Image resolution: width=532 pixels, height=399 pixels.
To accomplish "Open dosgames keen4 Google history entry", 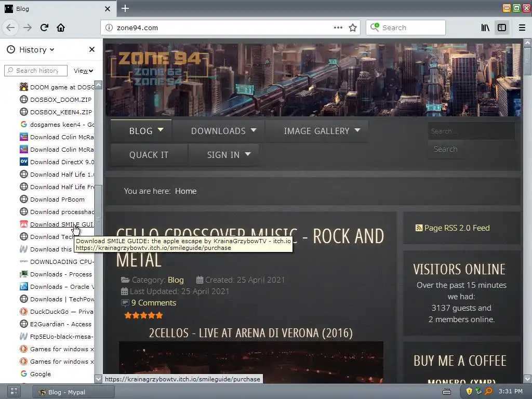I will [57, 125].
